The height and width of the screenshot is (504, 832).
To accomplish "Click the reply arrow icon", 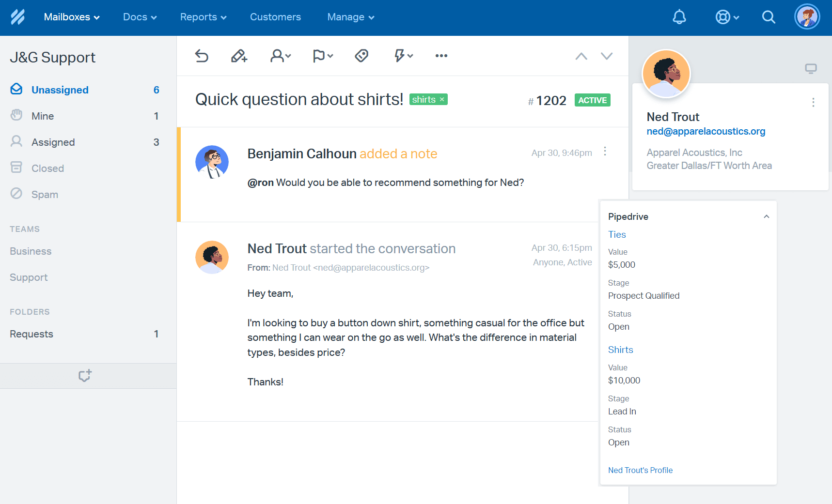I will [x=202, y=56].
